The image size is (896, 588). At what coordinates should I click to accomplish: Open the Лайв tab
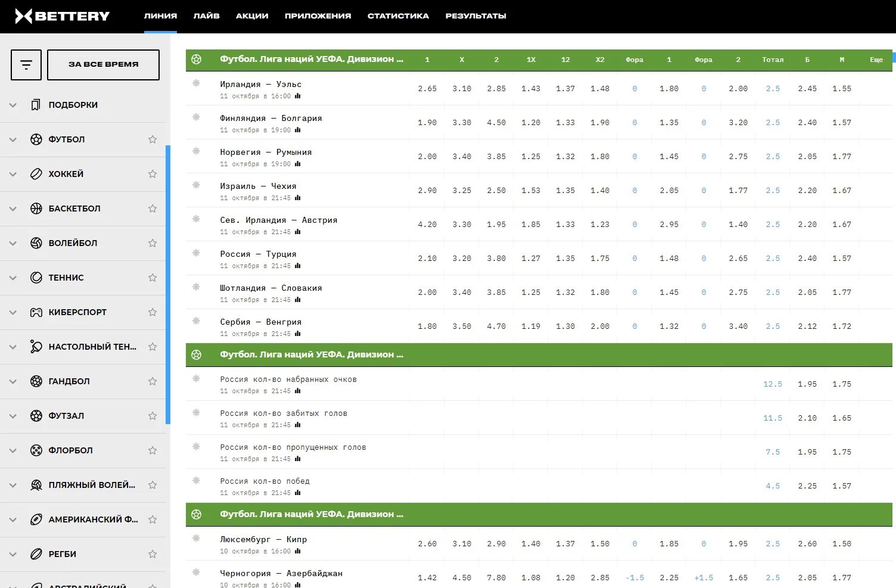coord(206,16)
